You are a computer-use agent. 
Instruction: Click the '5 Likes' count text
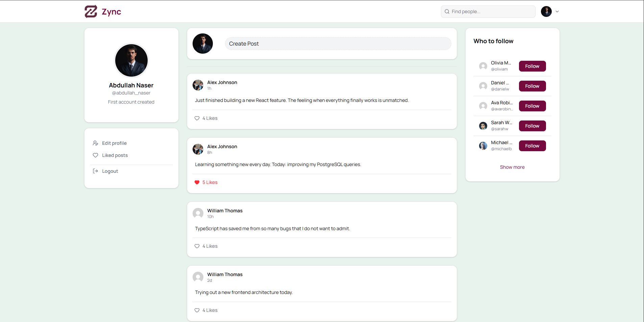tap(210, 182)
